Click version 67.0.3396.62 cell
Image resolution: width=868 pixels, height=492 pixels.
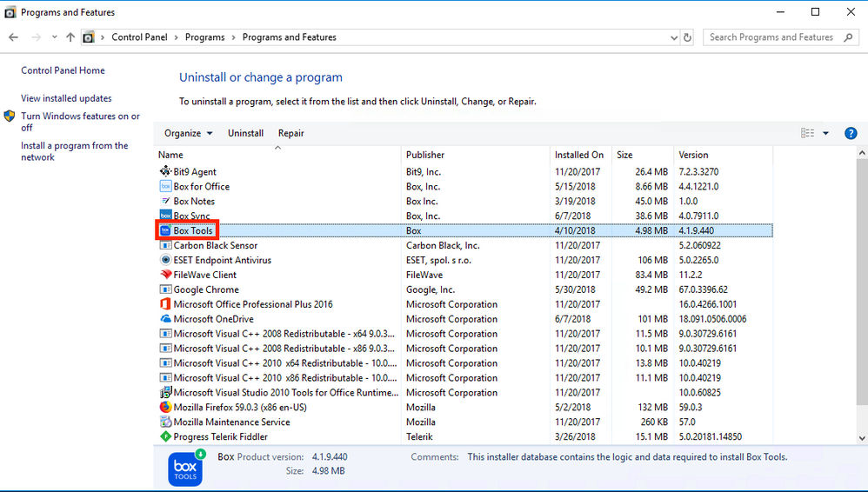point(703,289)
